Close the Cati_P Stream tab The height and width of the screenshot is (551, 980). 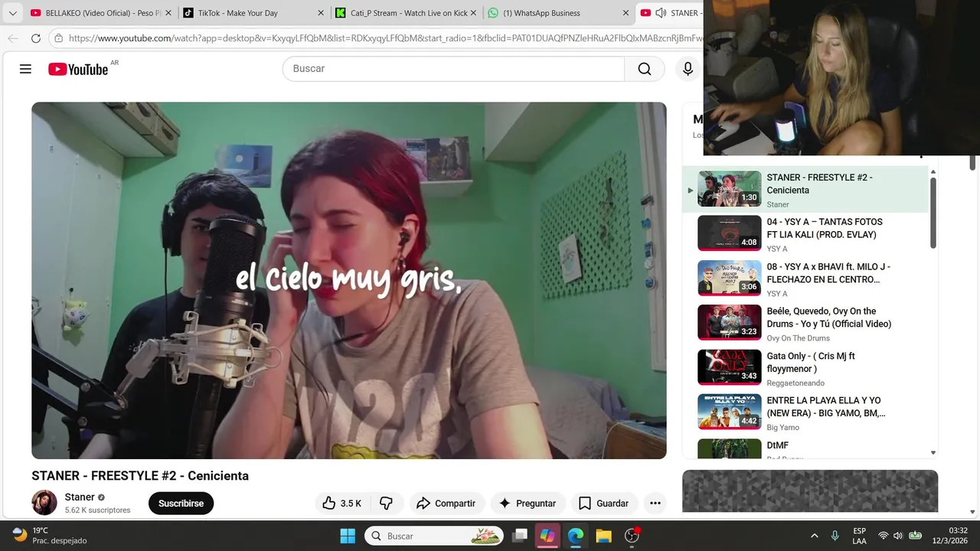[473, 13]
